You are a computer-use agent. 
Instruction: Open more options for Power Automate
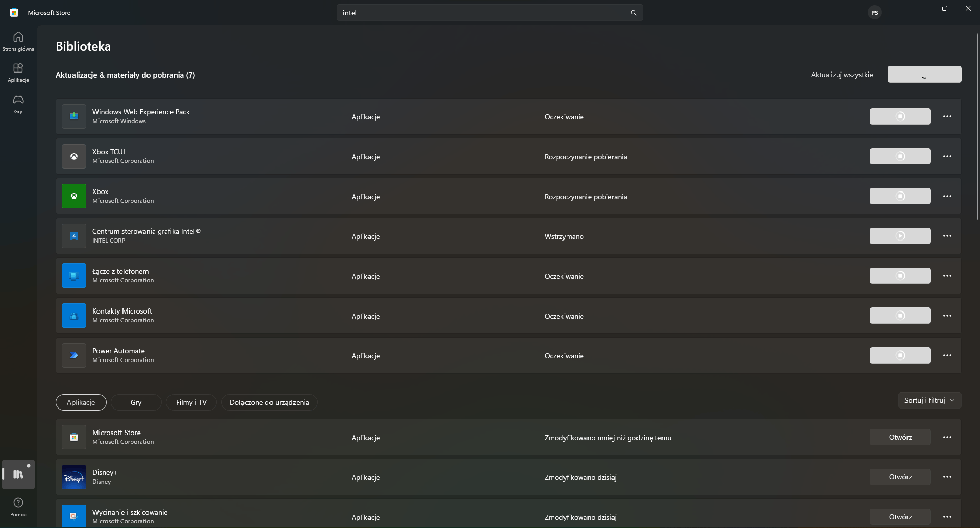947,355
